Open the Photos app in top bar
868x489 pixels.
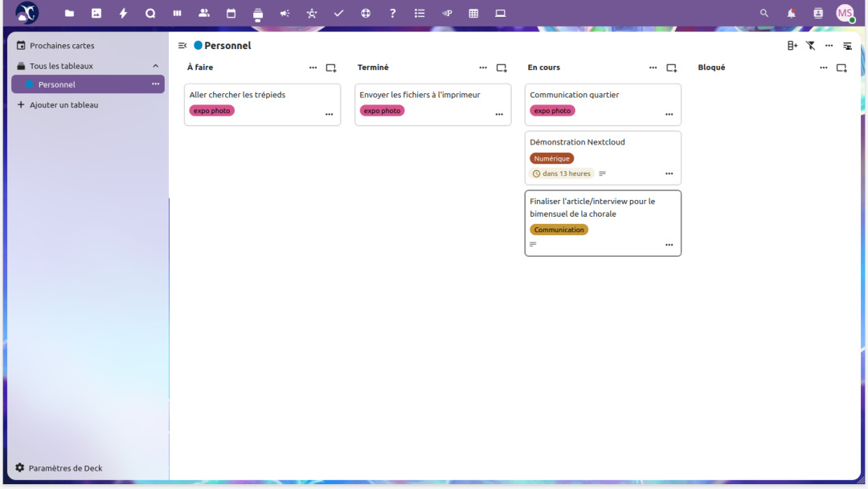click(96, 13)
